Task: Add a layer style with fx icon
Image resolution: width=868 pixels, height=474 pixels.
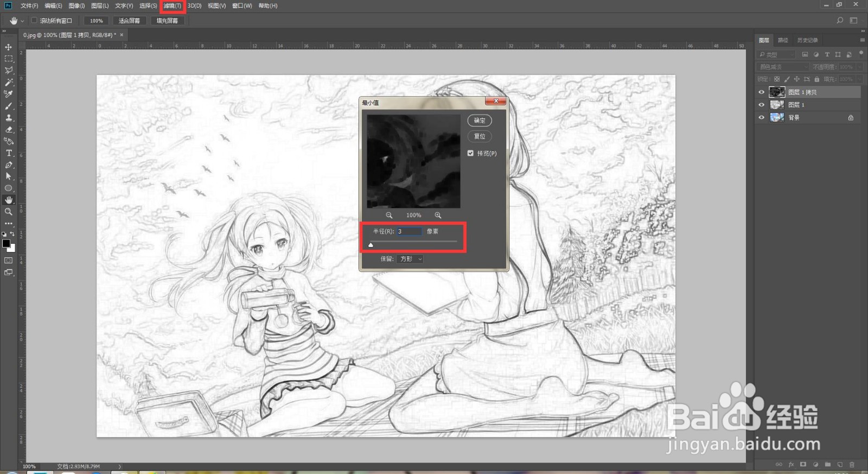Action: click(791, 465)
